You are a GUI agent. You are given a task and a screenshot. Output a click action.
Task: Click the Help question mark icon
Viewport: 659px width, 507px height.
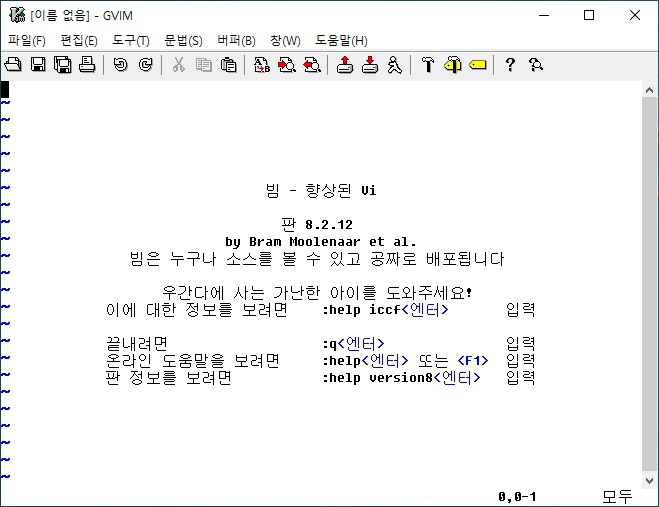pos(510,65)
